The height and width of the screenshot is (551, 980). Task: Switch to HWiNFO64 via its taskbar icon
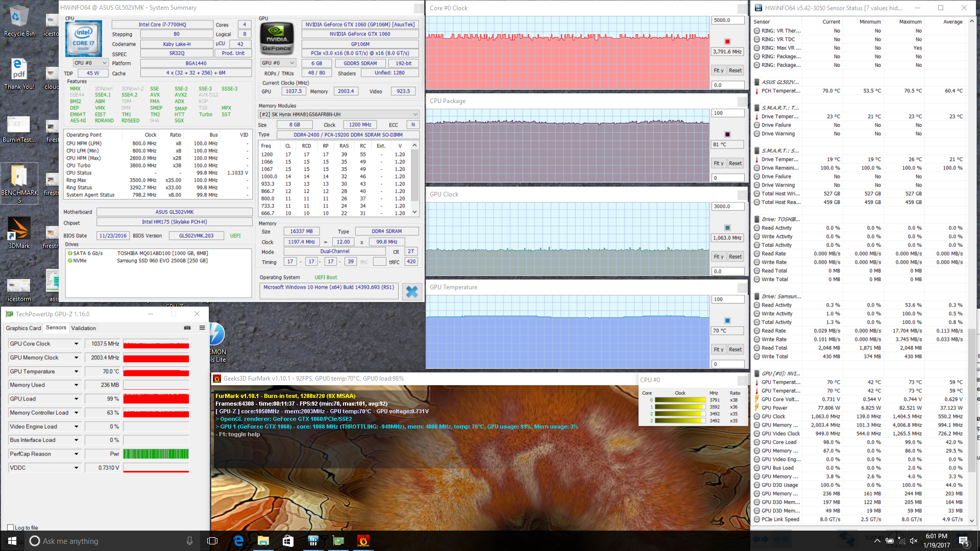pos(313,541)
